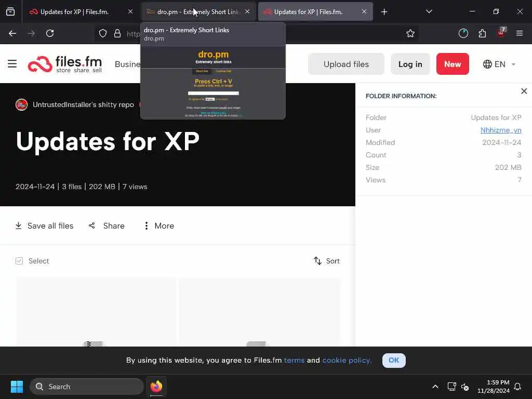Close the first Updates for XP tab
Screen dimensions: 532x399
coord(130,11)
